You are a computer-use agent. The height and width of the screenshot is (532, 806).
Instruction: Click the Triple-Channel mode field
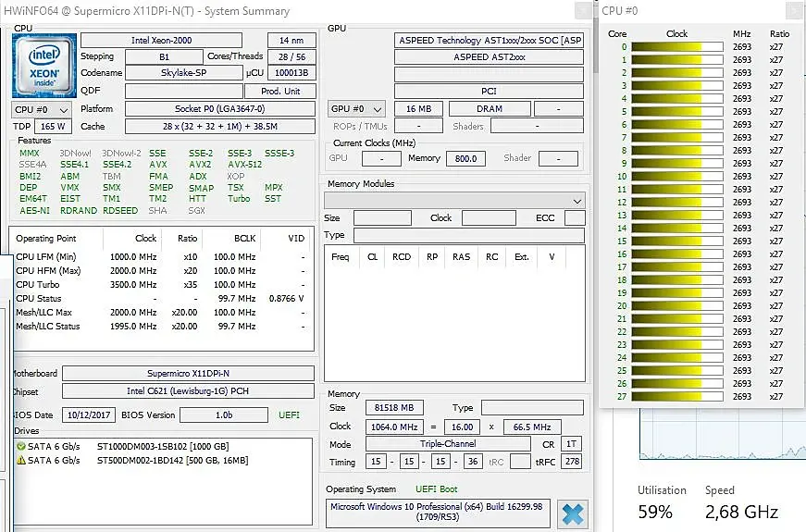click(448, 443)
